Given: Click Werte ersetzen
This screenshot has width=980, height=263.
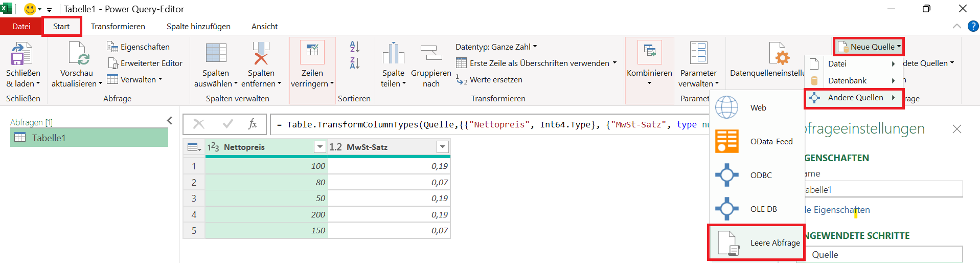Looking at the screenshot, I should [x=489, y=79].
